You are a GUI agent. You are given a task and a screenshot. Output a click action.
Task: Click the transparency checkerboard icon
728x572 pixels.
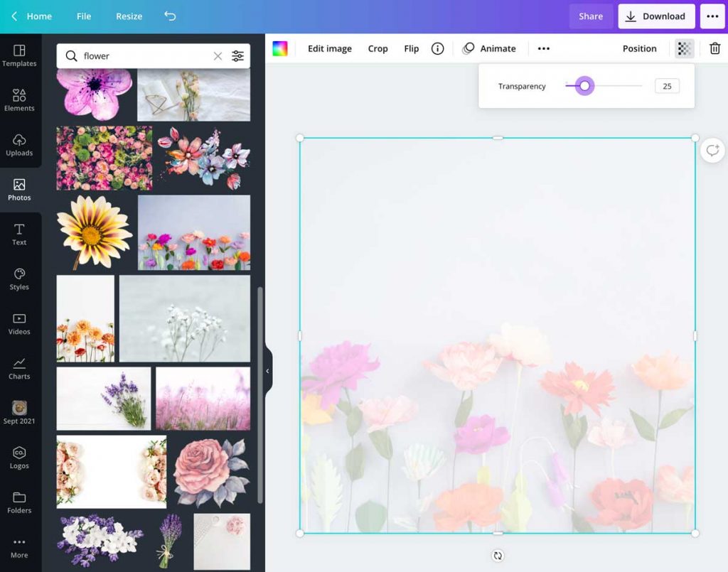pyautogui.click(x=684, y=48)
